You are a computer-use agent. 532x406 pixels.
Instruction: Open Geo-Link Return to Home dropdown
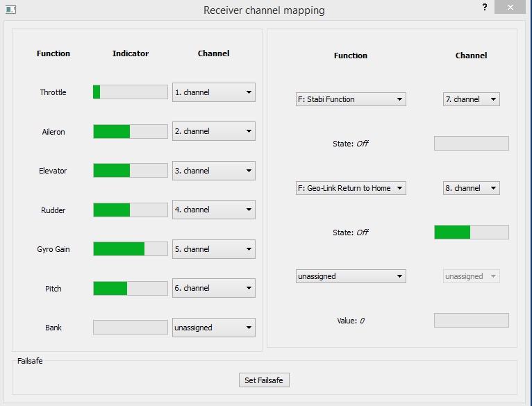350,188
